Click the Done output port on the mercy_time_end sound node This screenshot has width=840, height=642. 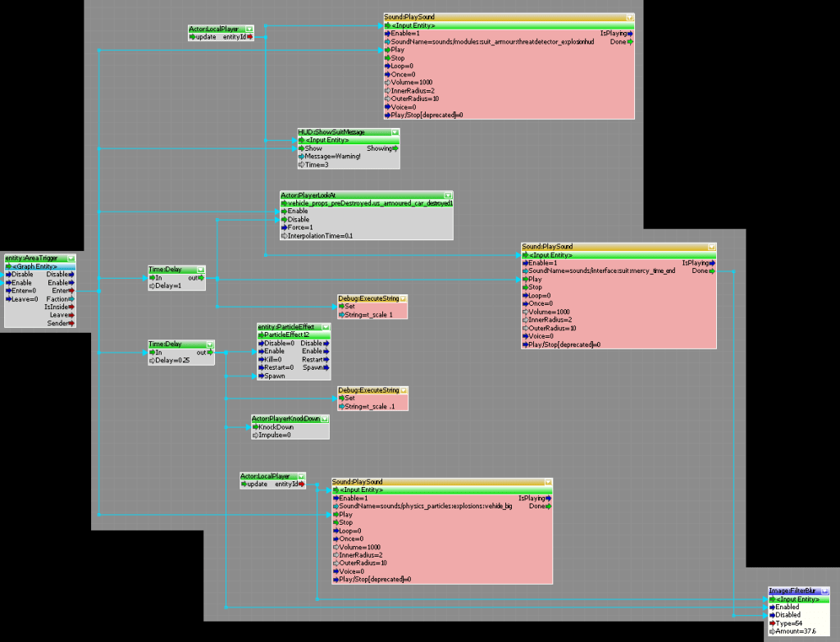click(712, 271)
